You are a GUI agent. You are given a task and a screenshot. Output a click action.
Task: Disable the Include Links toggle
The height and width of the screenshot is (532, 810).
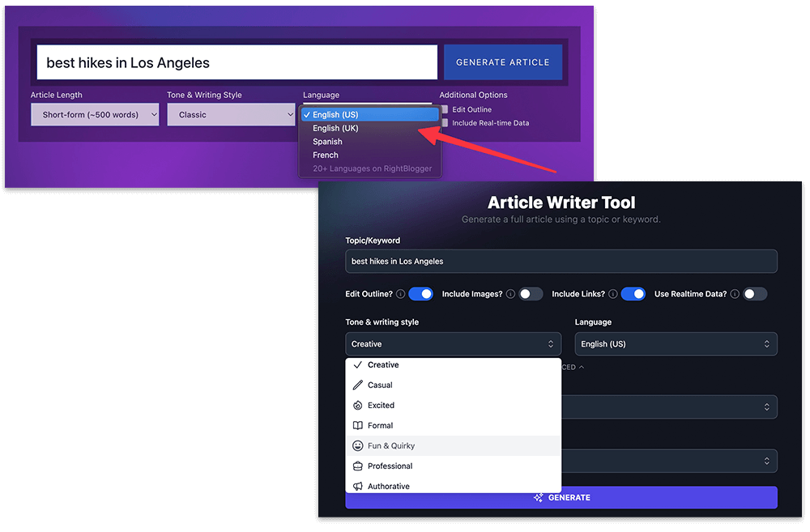(x=633, y=294)
